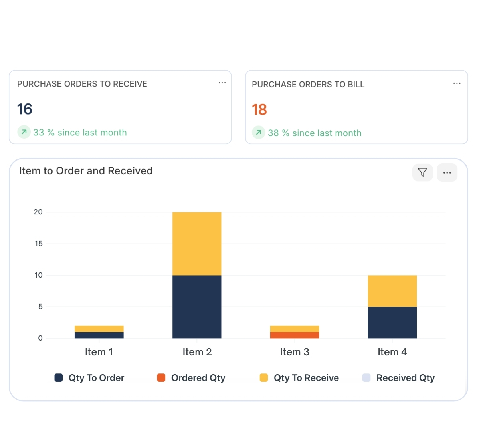Toggle Qty To Receive legend series
479x448 pixels.
306,378
